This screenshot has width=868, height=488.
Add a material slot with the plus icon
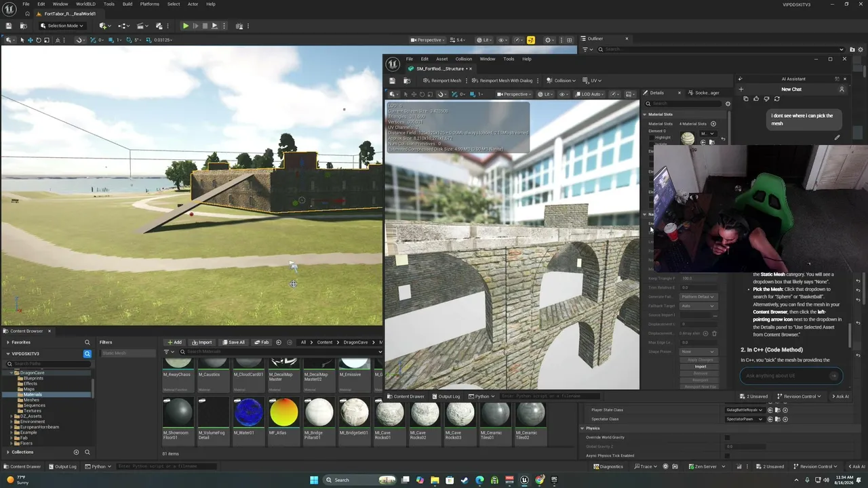tap(713, 124)
